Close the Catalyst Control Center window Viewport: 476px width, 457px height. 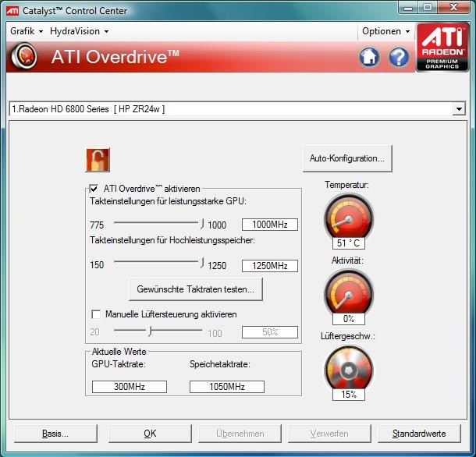coord(453,8)
